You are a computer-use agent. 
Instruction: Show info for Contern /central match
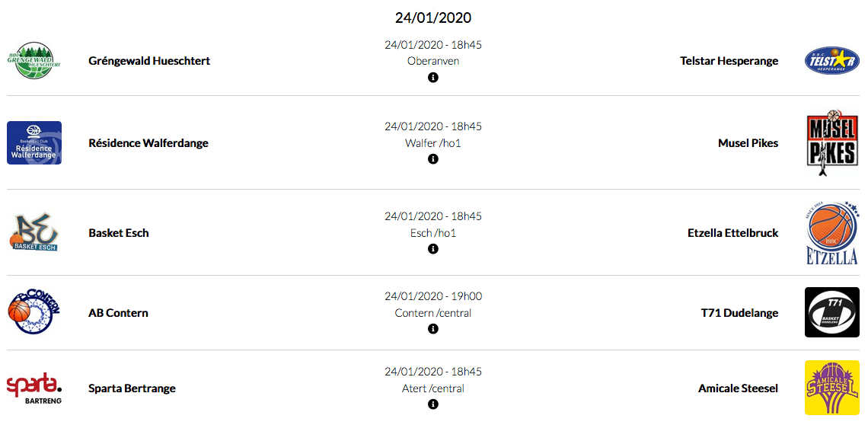(x=433, y=329)
